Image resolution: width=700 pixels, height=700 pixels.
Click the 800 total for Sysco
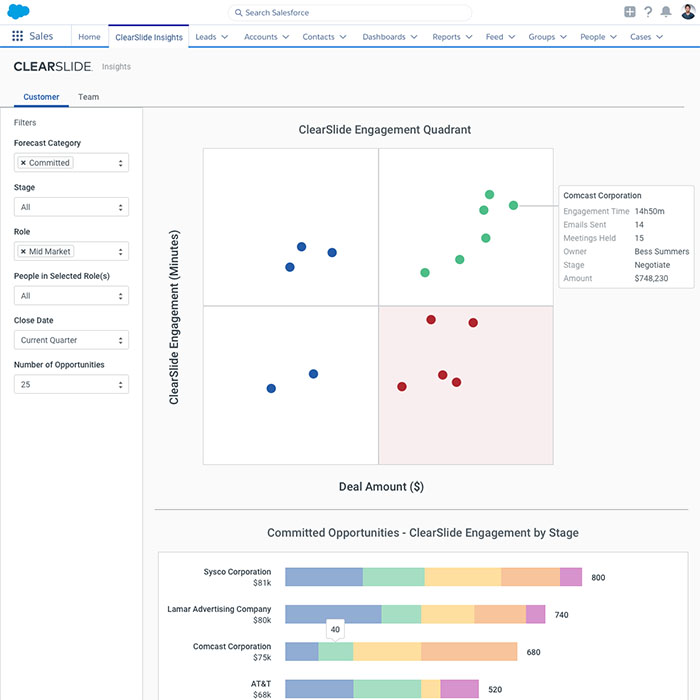598,577
